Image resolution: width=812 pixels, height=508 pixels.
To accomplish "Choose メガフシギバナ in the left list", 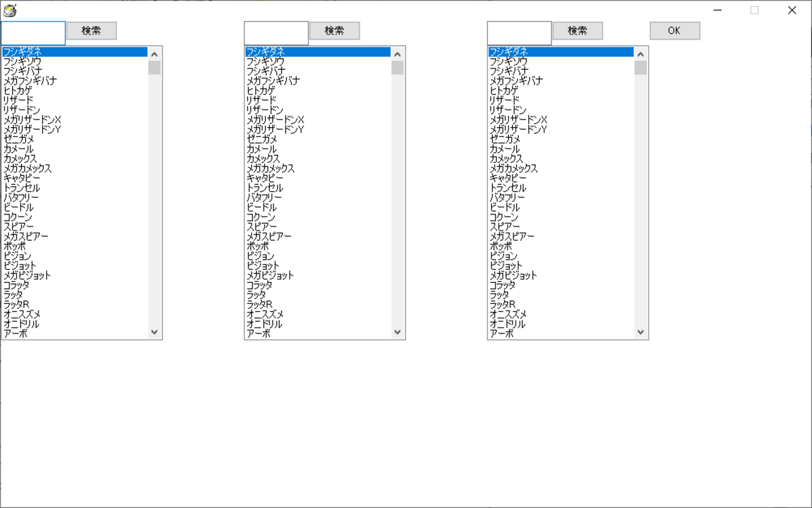I will tap(74, 80).
